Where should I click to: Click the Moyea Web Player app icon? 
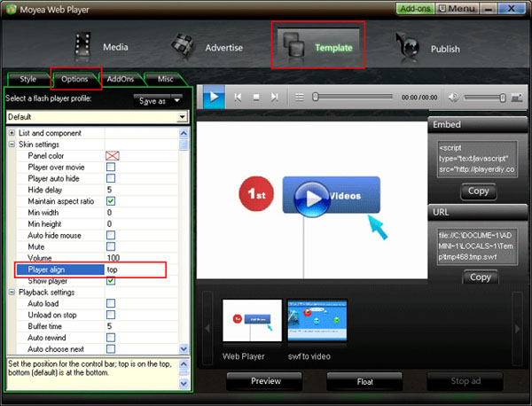tap(12, 9)
